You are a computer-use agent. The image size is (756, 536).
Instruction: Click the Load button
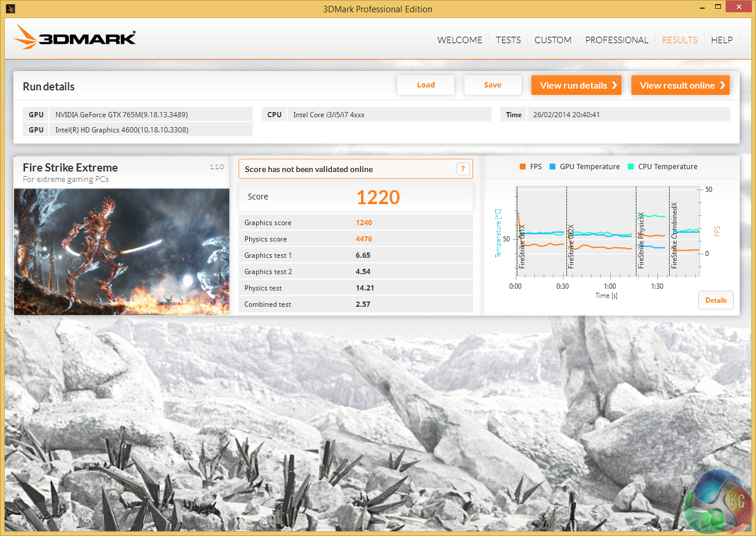tap(426, 85)
